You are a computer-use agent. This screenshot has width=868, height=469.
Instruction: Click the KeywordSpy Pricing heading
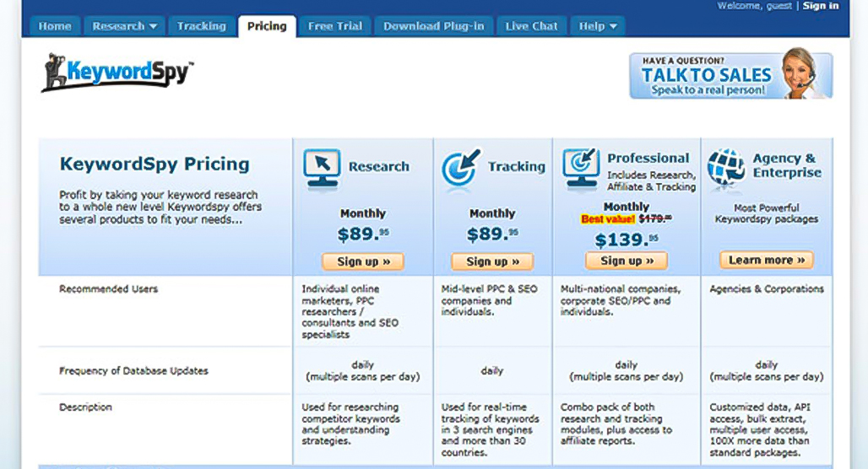tap(155, 164)
